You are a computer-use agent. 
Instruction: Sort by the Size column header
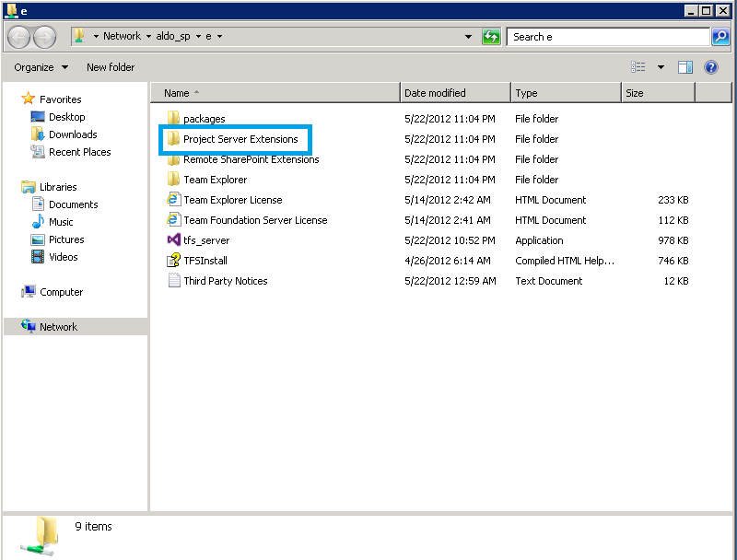pyautogui.click(x=658, y=92)
